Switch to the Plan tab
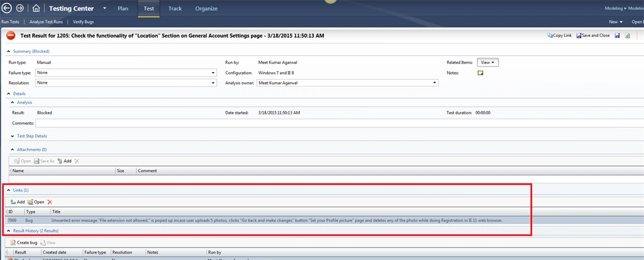The width and height of the screenshot is (644, 260). (x=123, y=8)
